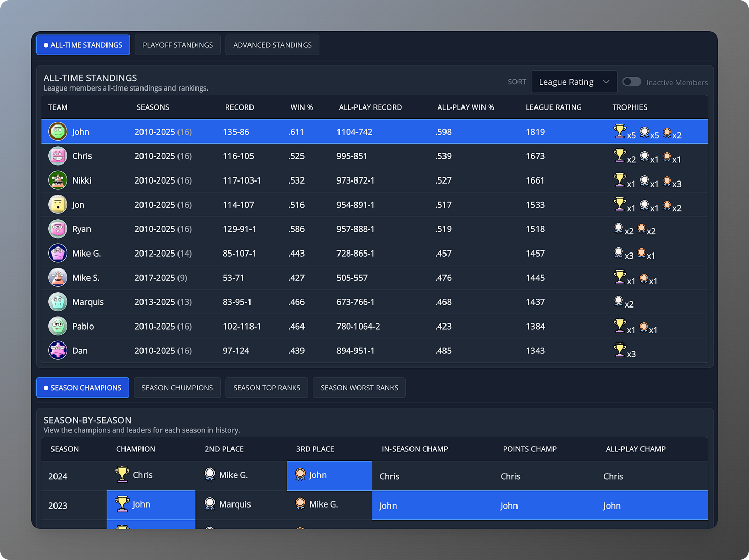
Task: Click Chris's pink avatar icon
Action: [x=58, y=156]
